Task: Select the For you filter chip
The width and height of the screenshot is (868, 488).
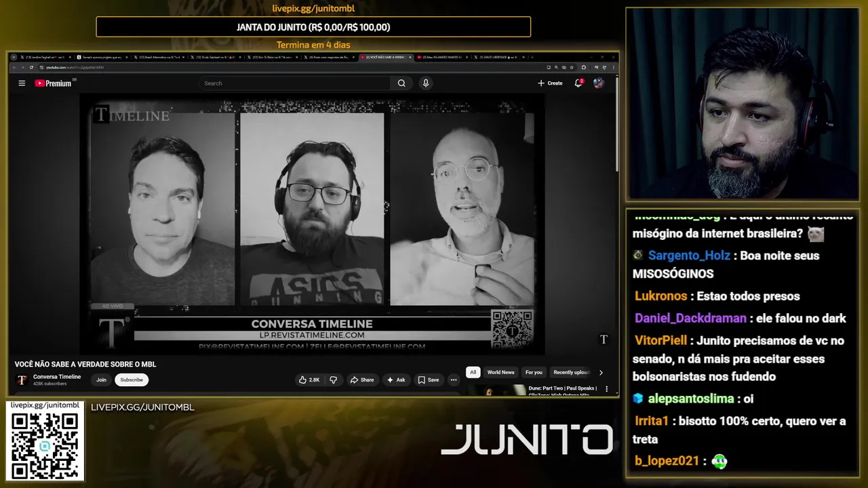Action: coord(534,372)
